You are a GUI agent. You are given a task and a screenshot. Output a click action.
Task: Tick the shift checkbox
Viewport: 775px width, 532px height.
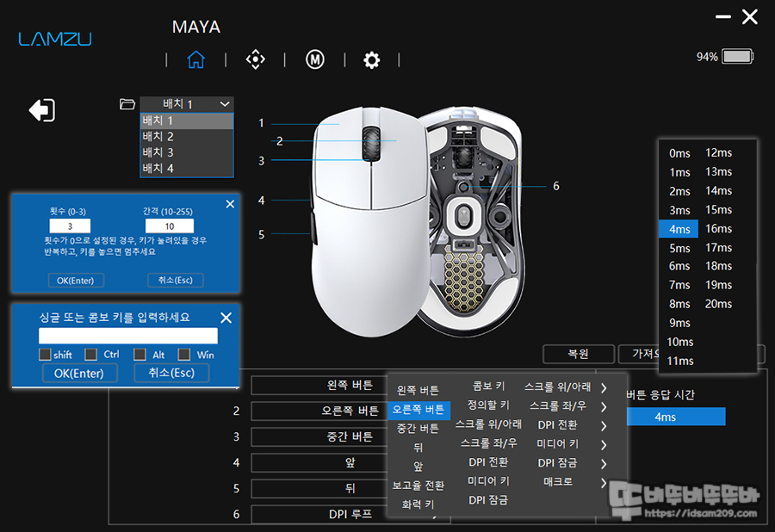pyautogui.click(x=45, y=354)
